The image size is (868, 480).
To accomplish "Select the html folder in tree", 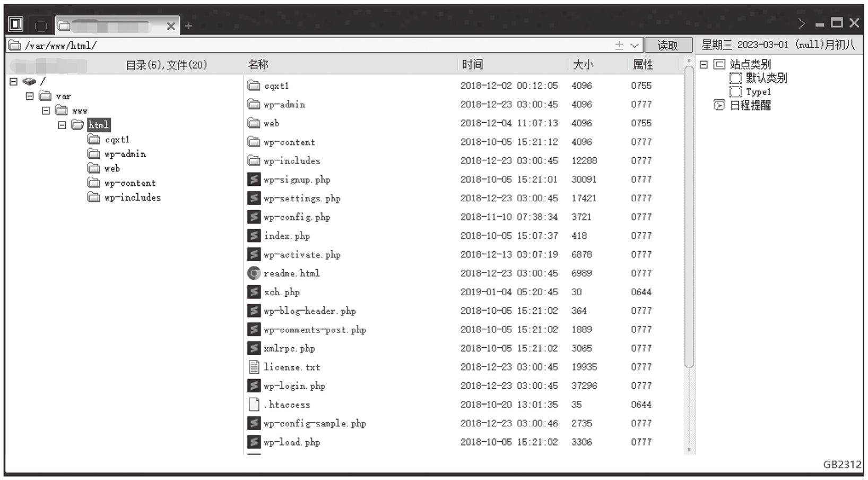I will (x=99, y=125).
